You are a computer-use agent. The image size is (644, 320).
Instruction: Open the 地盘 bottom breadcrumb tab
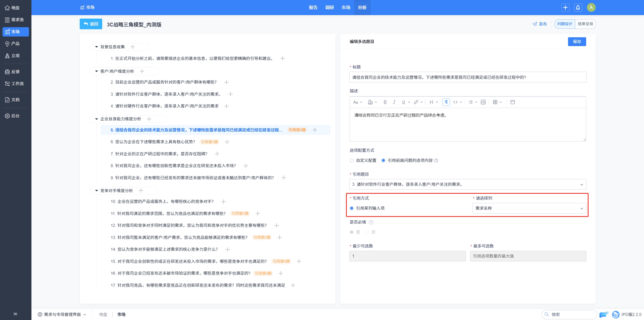[103, 314]
